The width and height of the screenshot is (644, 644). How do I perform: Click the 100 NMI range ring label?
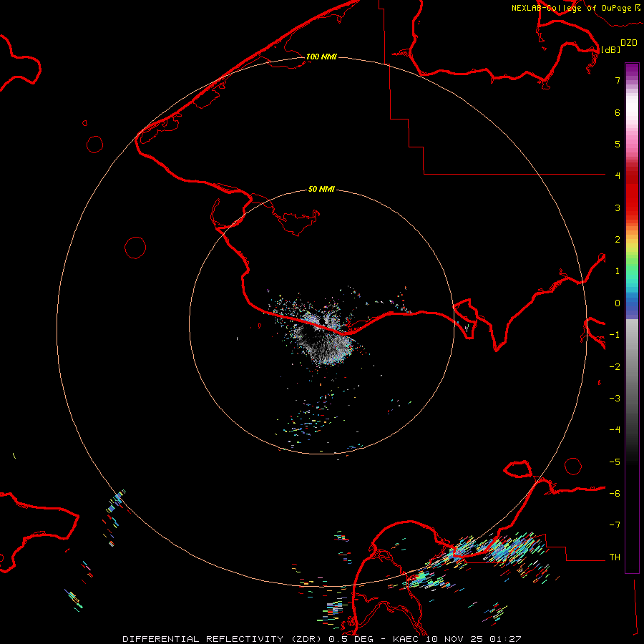[x=321, y=57]
